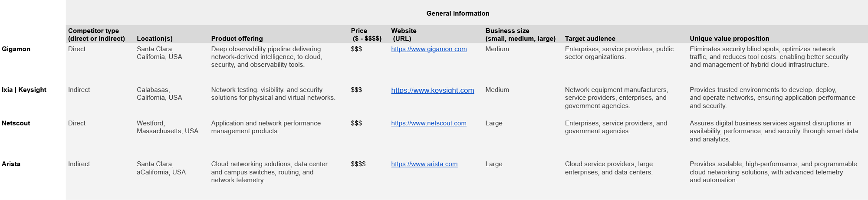
Task: Select the Gigamon row label
Action: tap(16, 49)
